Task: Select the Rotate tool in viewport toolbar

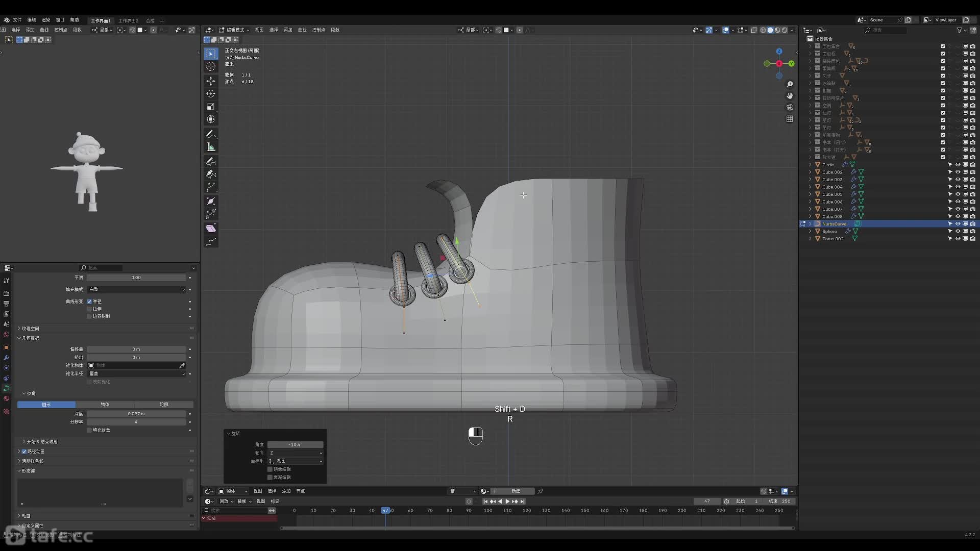Action: pyautogui.click(x=211, y=94)
